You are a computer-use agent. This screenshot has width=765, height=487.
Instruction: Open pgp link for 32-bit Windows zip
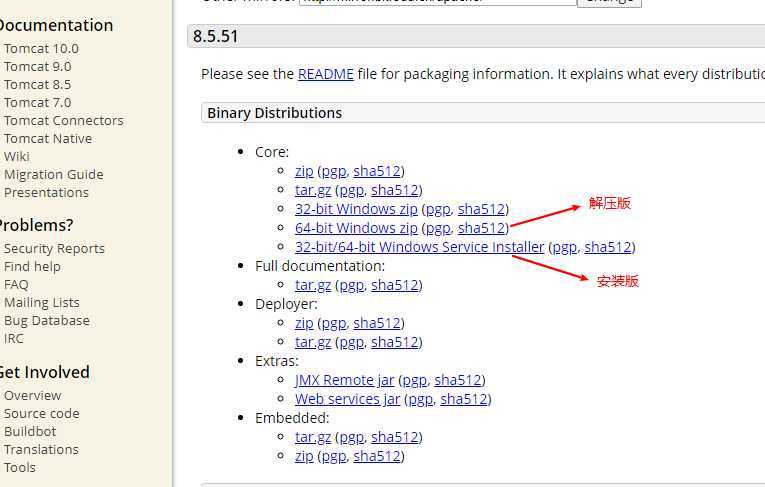[x=438, y=209]
